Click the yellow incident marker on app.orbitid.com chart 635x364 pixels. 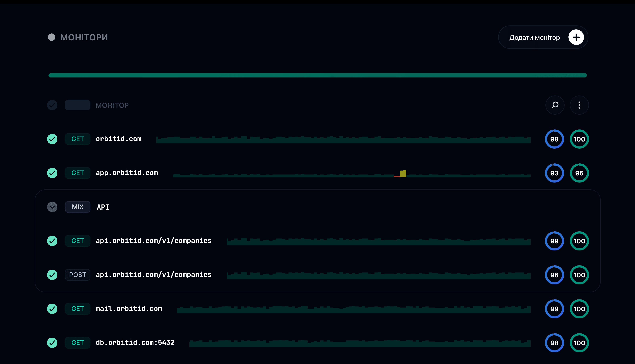[403, 174]
